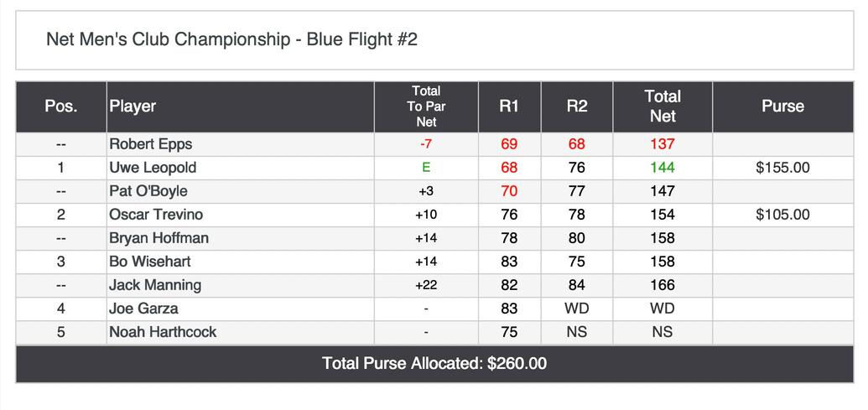Image resolution: width=868 pixels, height=410 pixels.
Task: Select player Uwe Leopold
Action: (152, 168)
